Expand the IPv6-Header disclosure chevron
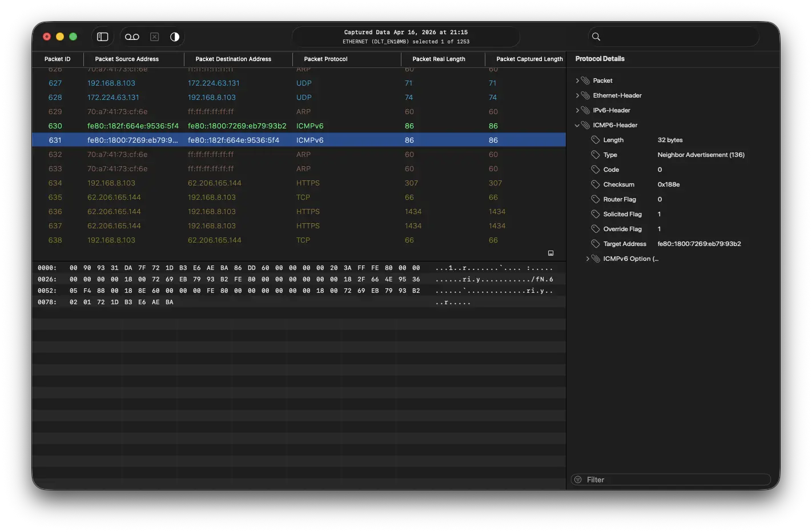Screen dimensions: 812x532 (577, 110)
